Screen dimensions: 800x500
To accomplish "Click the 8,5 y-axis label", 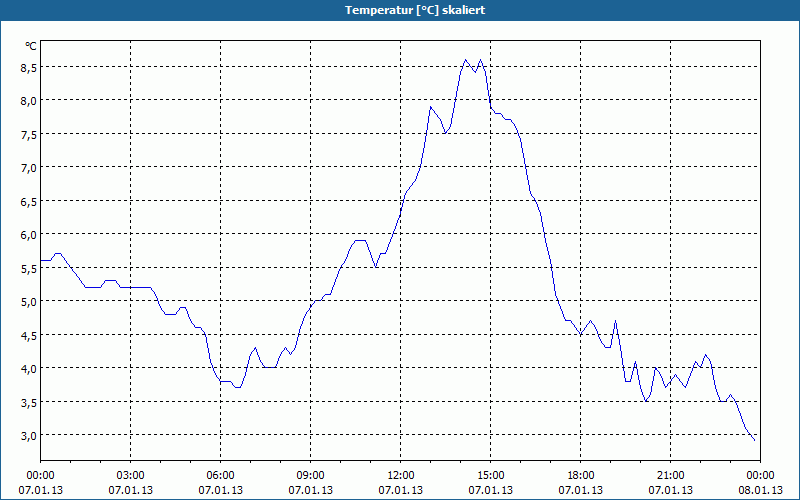I will [28, 68].
